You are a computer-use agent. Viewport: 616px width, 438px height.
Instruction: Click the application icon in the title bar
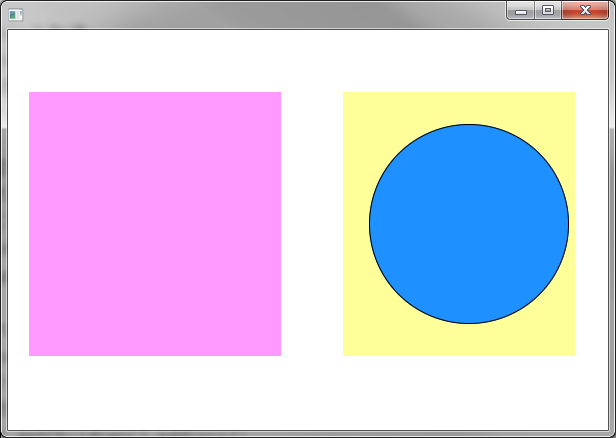[16, 15]
